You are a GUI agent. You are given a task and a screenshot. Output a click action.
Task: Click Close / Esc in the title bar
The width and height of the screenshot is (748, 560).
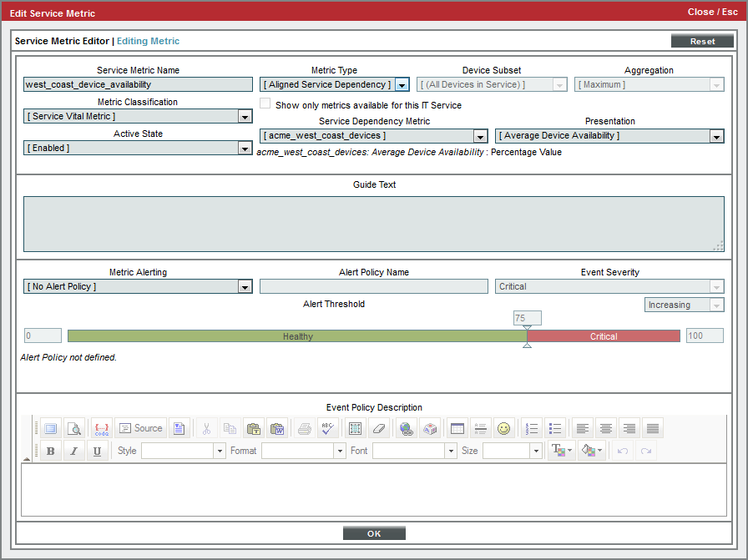(712, 12)
